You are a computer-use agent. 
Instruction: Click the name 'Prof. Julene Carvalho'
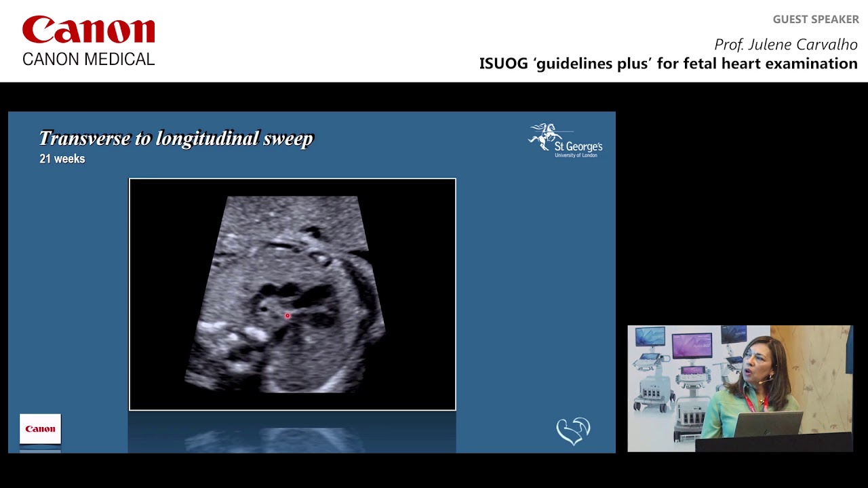pos(786,45)
